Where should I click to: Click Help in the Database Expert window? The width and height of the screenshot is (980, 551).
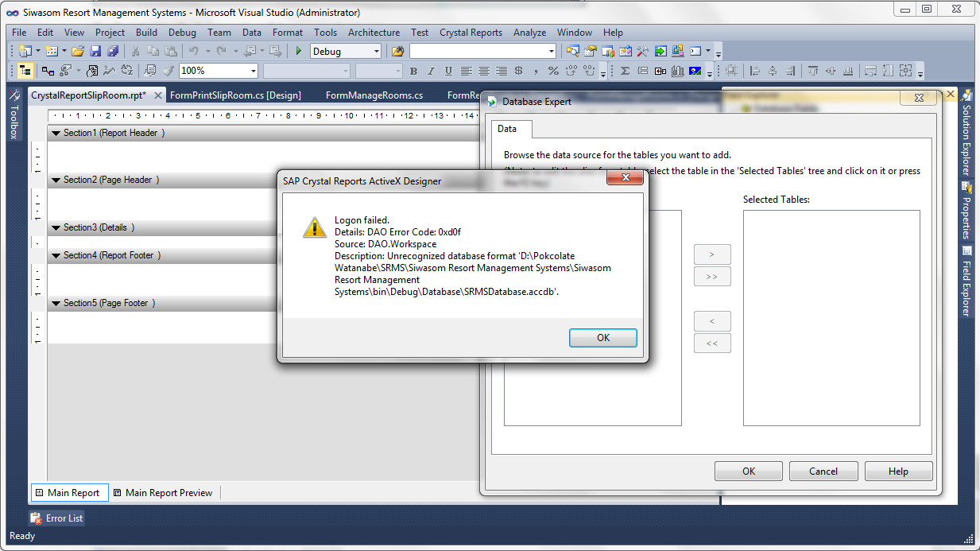(898, 471)
